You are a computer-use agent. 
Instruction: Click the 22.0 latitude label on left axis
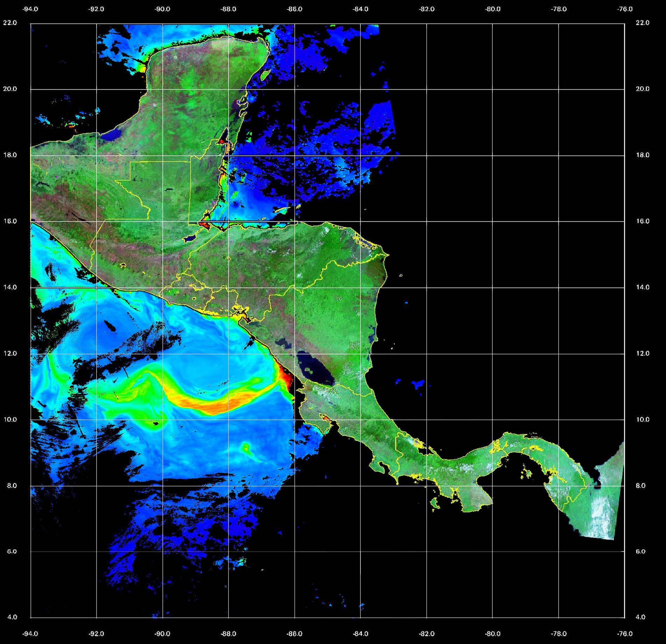pyautogui.click(x=10, y=23)
